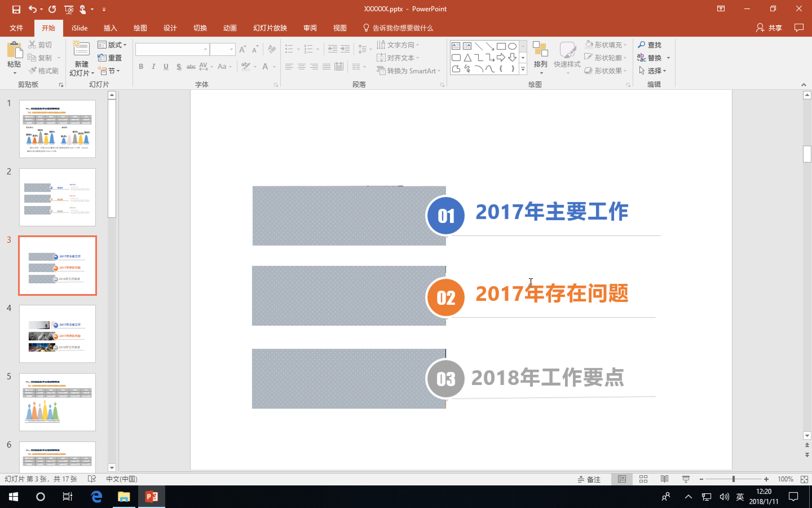Open the Arrange (排列) tool

pos(540,56)
